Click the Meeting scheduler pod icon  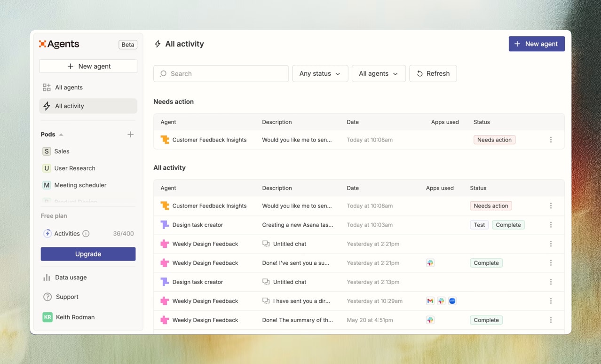(x=47, y=185)
